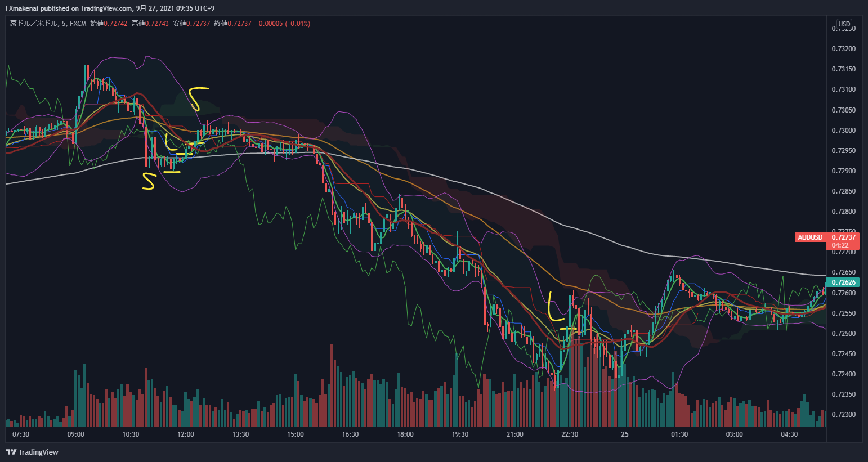The image size is (868, 462).
Task: Click the 0.73150 price axis label
Action: click(843, 69)
